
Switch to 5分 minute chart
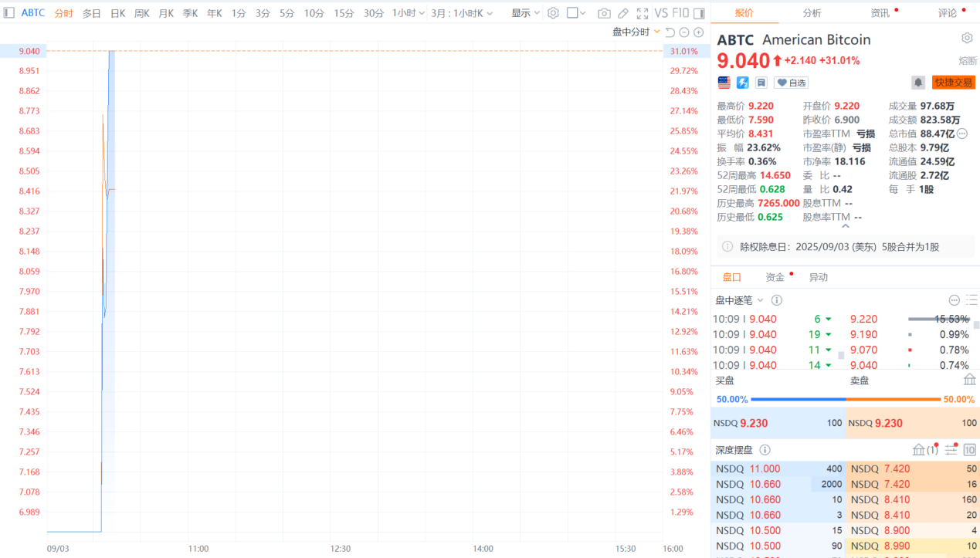[287, 13]
